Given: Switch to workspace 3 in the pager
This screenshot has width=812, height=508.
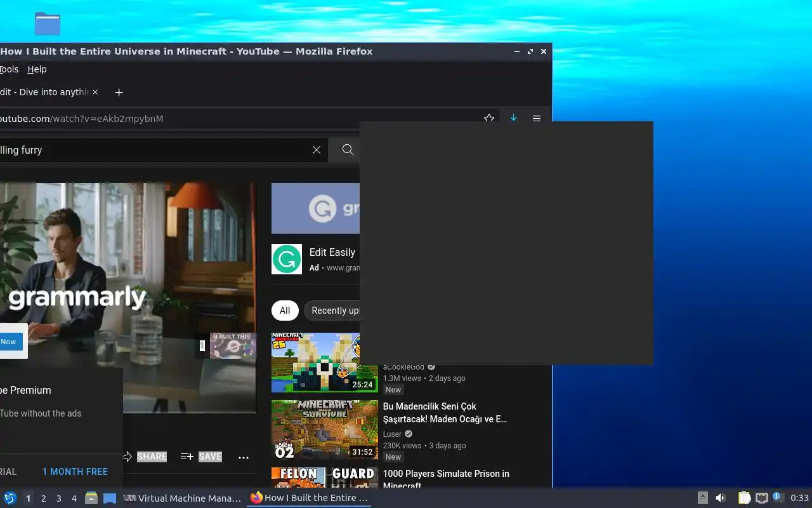Looking at the screenshot, I should click(59, 498).
